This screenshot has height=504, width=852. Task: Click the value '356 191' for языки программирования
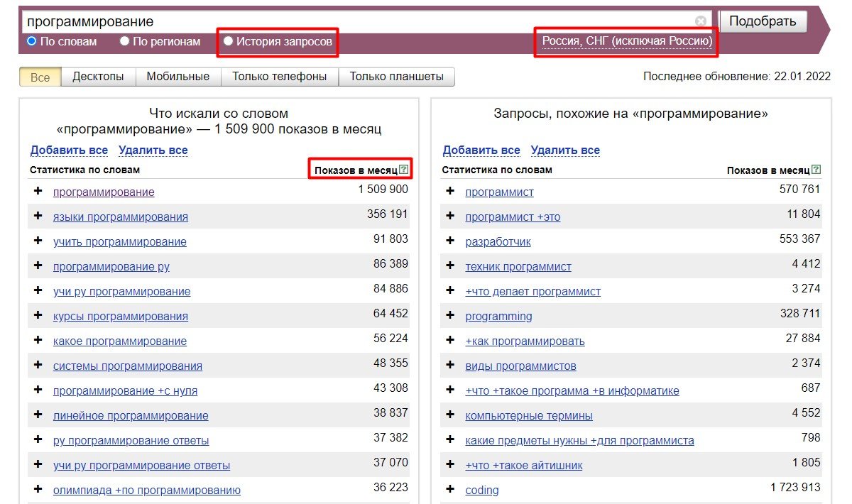tap(388, 214)
